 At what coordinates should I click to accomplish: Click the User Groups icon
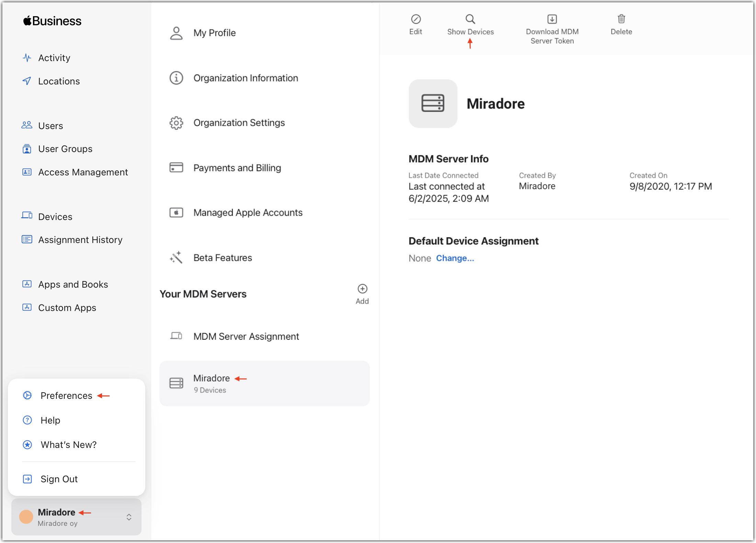27,149
